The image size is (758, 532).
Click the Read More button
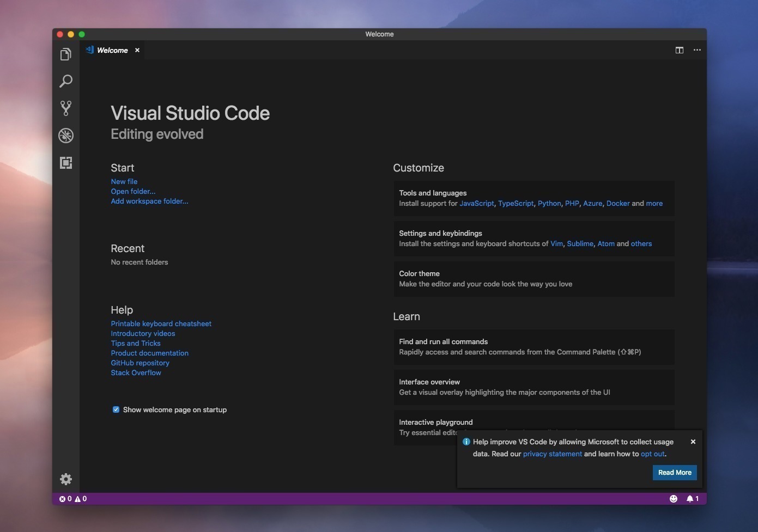[674, 473]
